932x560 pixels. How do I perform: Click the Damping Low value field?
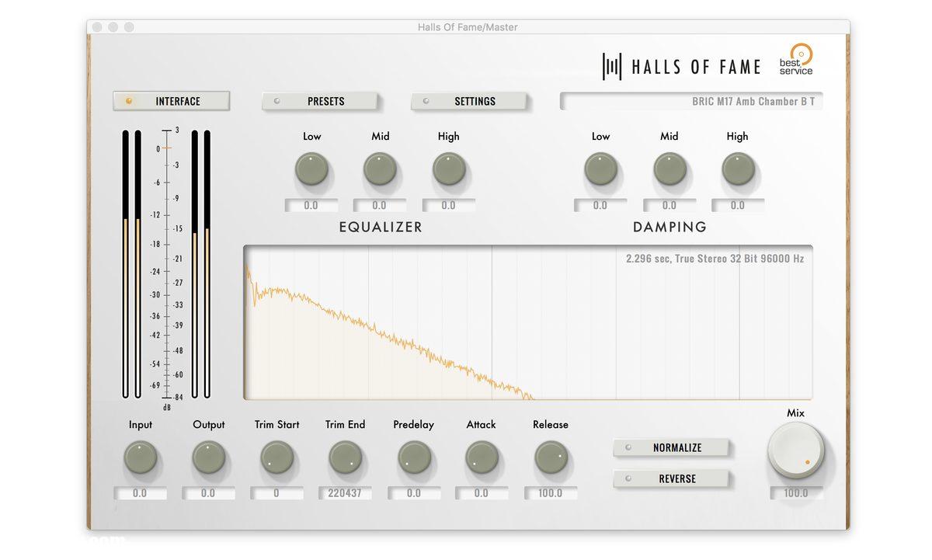600,206
